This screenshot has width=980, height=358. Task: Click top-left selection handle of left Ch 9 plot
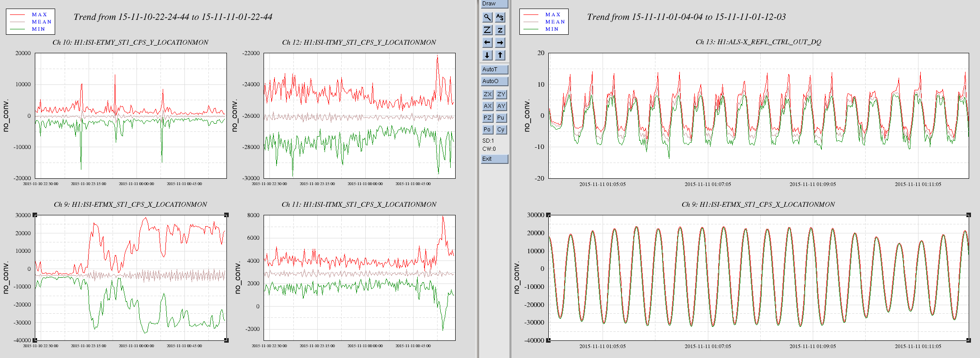pos(35,215)
